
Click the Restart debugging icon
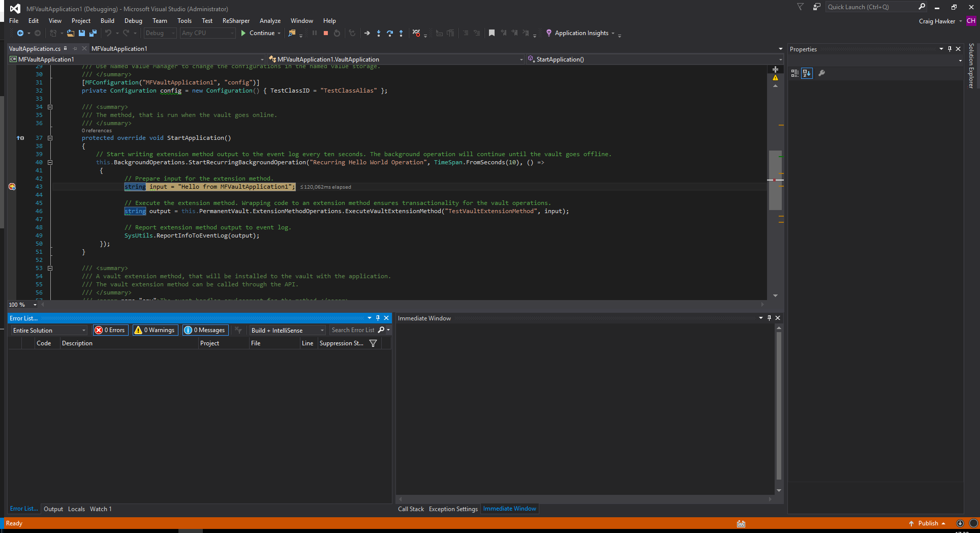coord(337,33)
